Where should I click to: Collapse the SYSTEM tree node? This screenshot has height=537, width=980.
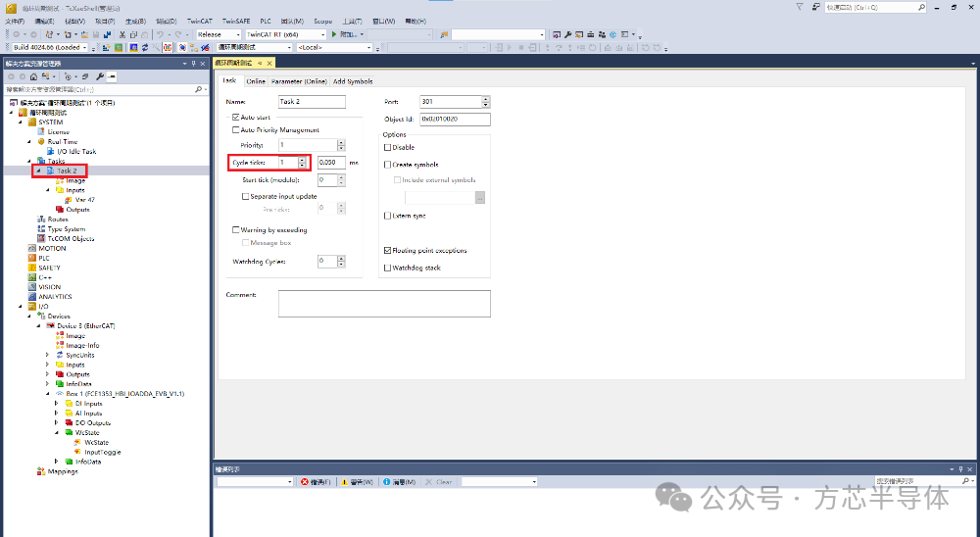tap(20, 122)
